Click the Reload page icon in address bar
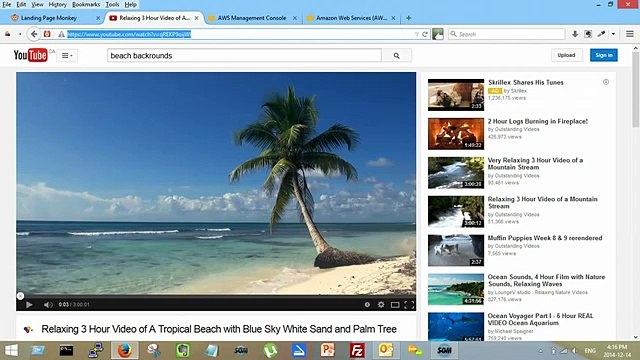Image resolution: width=640 pixels, height=360 pixels. click(x=425, y=34)
